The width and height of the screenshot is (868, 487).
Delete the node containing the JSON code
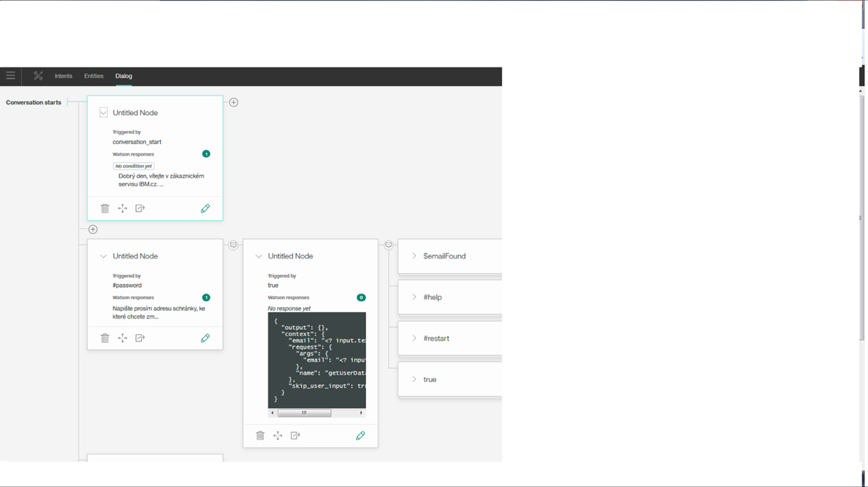260,436
